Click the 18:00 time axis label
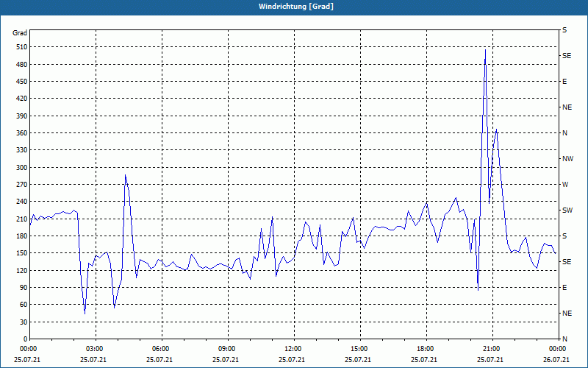 pos(424,349)
